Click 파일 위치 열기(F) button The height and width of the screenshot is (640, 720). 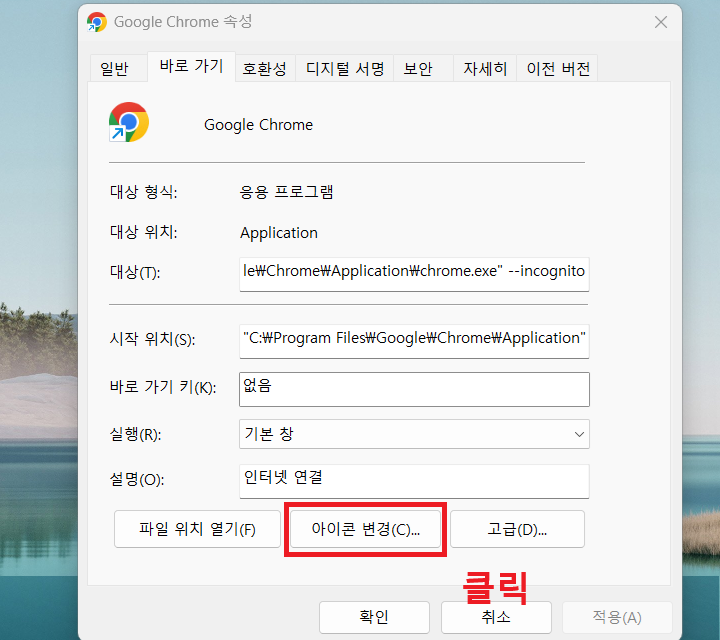tap(197, 529)
